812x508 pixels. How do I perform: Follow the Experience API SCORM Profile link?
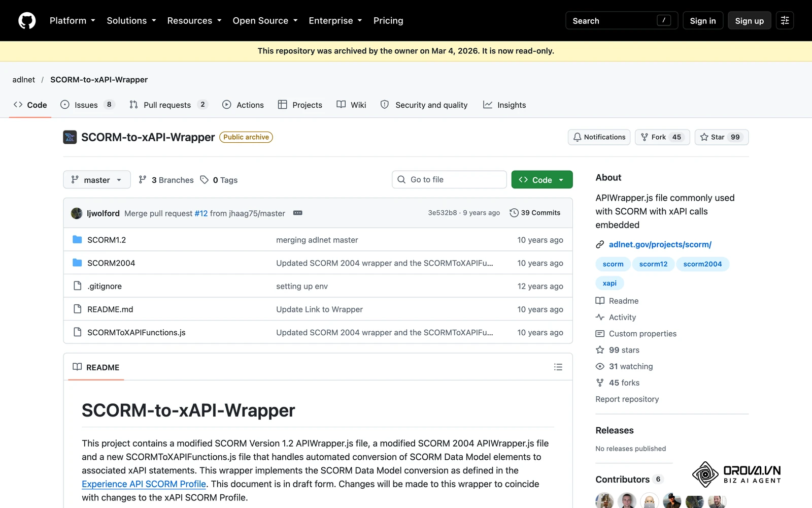(x=144, y=484)
